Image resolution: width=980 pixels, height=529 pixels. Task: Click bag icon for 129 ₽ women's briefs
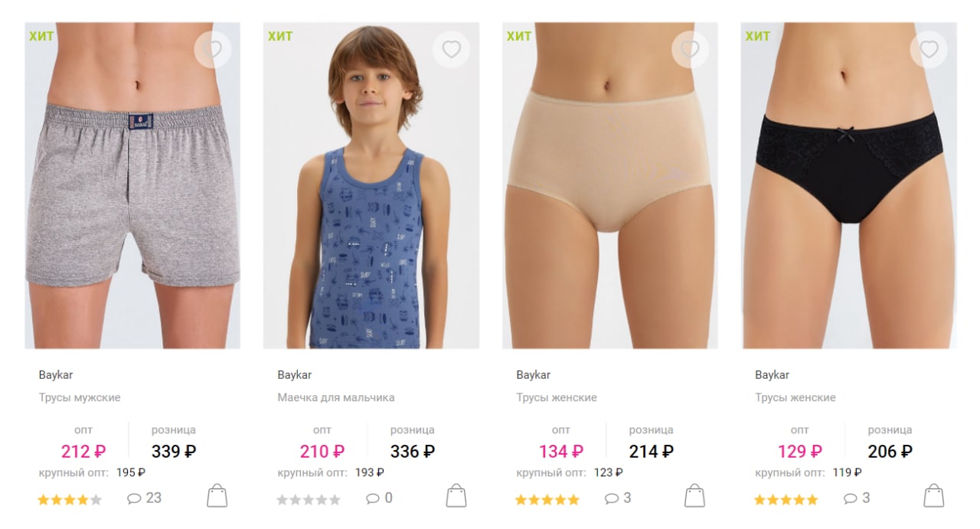933,495
